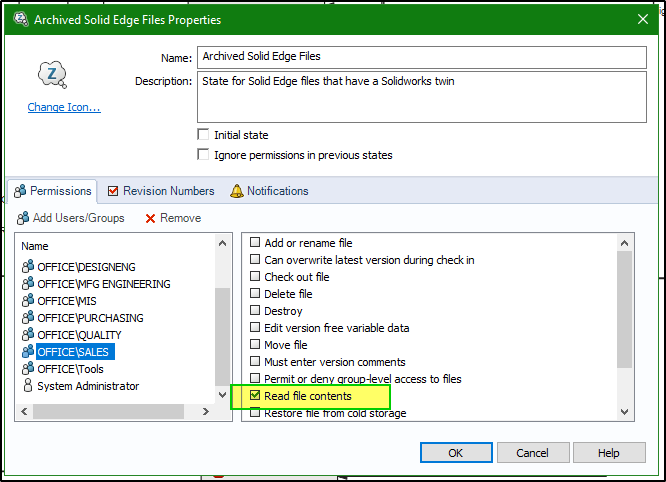Click permissions list scroll down arrow
The width and height of the screenshot is (666, 482).
[624, 412]
